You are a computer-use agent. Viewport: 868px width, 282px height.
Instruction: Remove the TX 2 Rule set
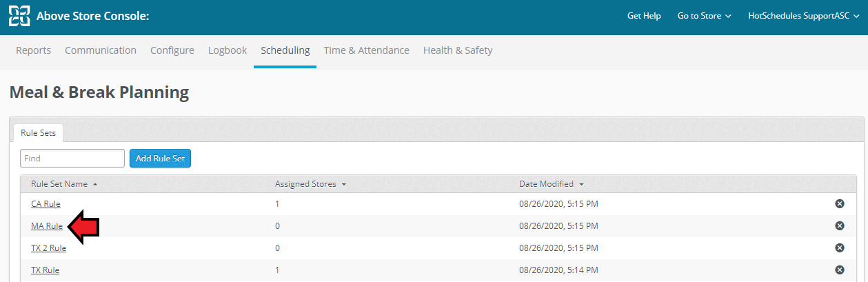click(x=840, y=248)
